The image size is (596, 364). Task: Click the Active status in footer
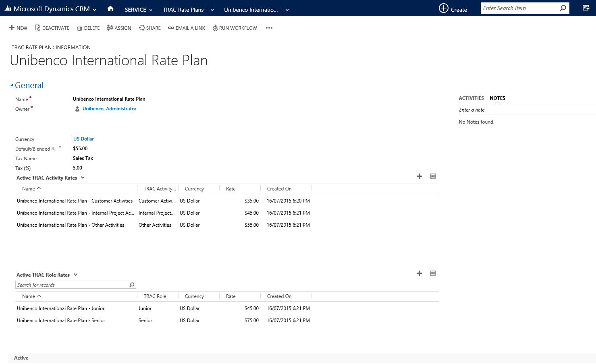coord(21,358)
